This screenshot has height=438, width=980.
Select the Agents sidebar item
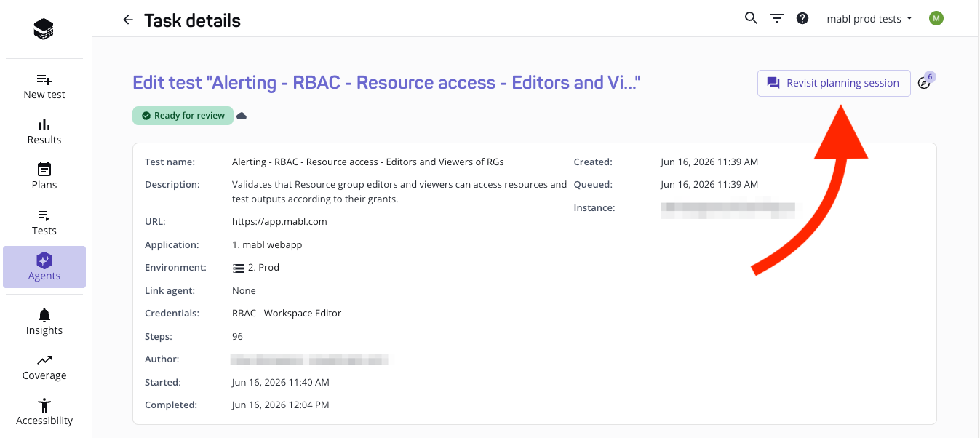(x=44, y=267)
